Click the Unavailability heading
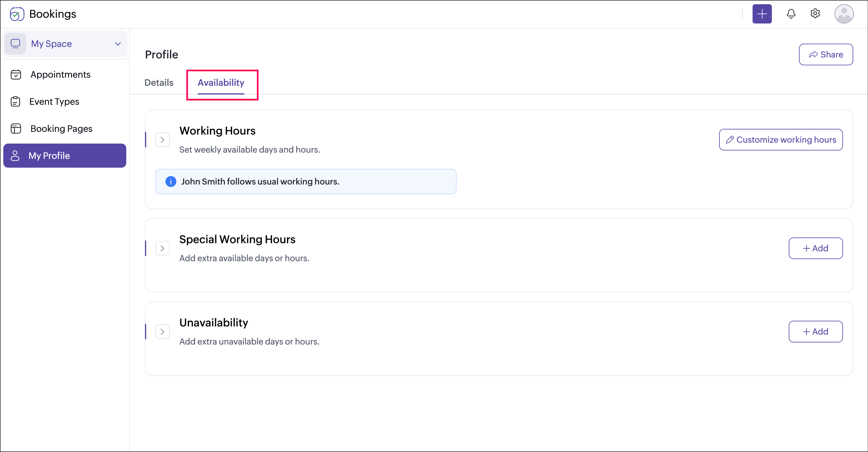The height and width of the screenshot is (452, 868). (x=214, y=323)
